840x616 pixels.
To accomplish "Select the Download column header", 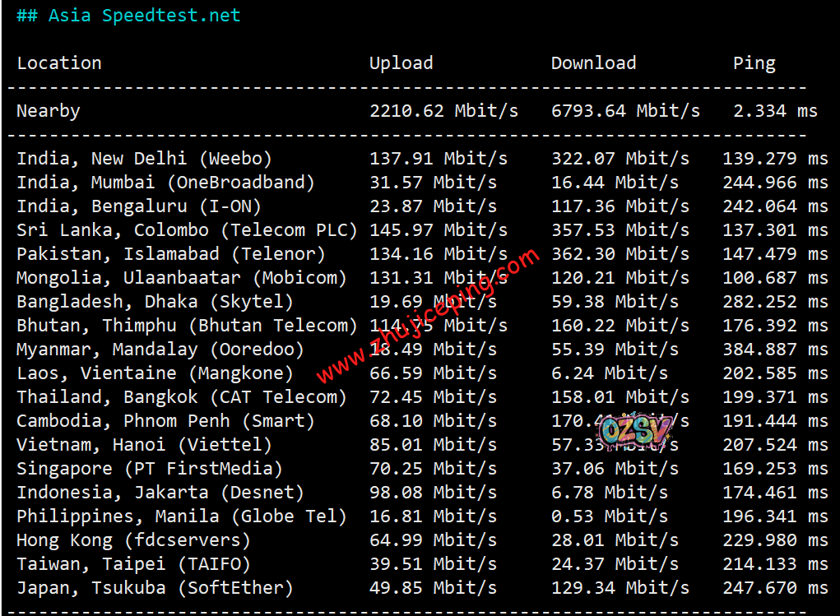I will click(x=593, y=63).
